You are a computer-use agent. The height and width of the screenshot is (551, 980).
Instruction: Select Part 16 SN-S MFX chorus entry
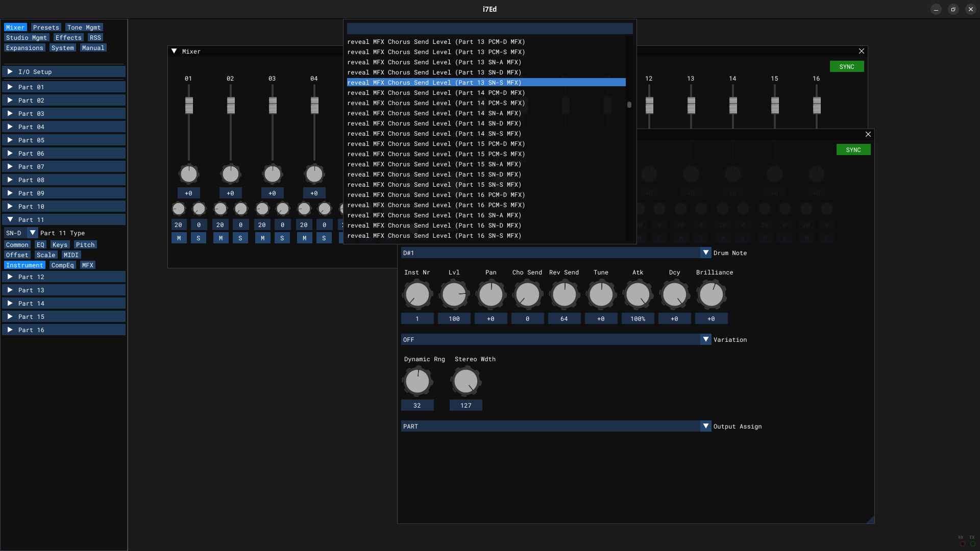coord(486,236)
